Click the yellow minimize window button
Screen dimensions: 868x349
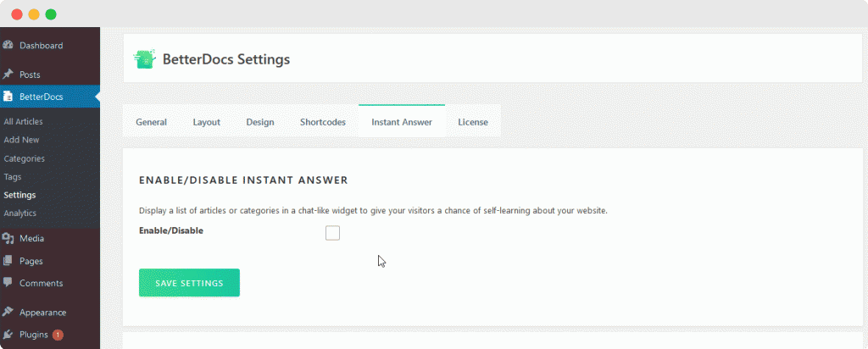click(x=34, y=14)
